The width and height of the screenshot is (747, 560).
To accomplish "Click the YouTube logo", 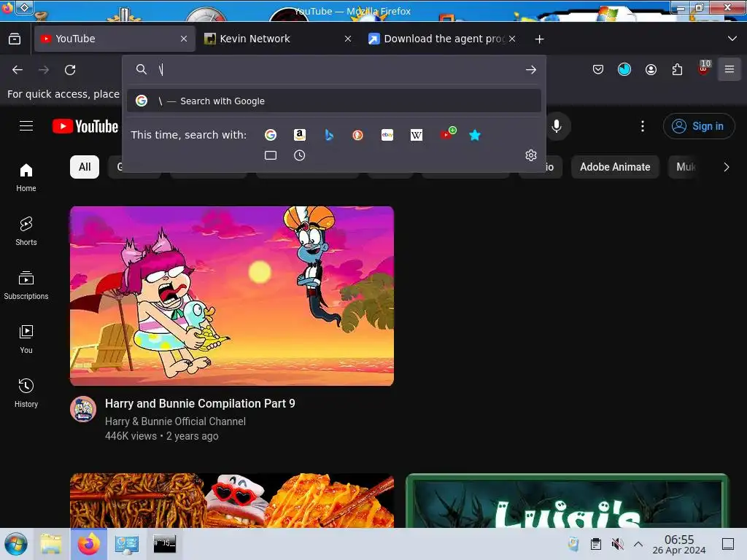I will tap(85, 126).
